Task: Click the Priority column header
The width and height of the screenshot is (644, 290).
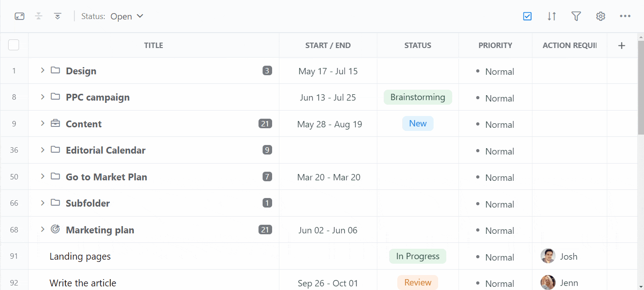Action: [495, 45]
